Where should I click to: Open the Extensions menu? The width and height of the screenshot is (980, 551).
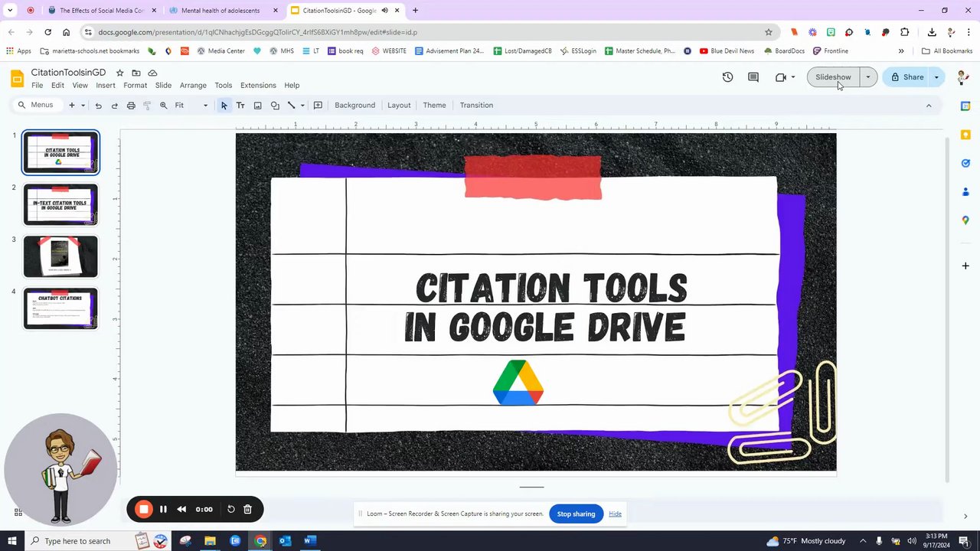tap(258, 86)
